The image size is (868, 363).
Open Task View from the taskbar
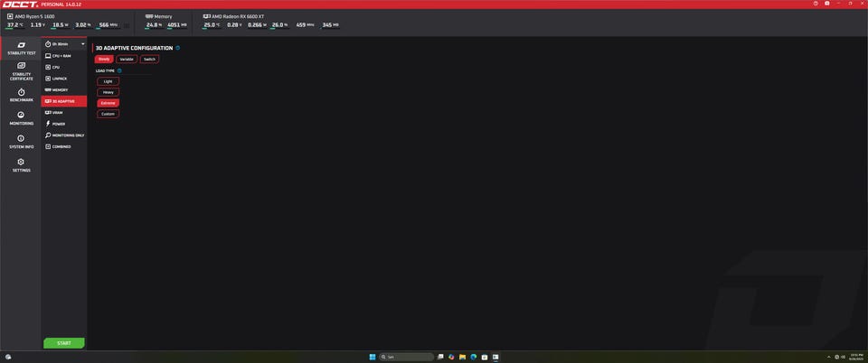click(x=440, y=357)
